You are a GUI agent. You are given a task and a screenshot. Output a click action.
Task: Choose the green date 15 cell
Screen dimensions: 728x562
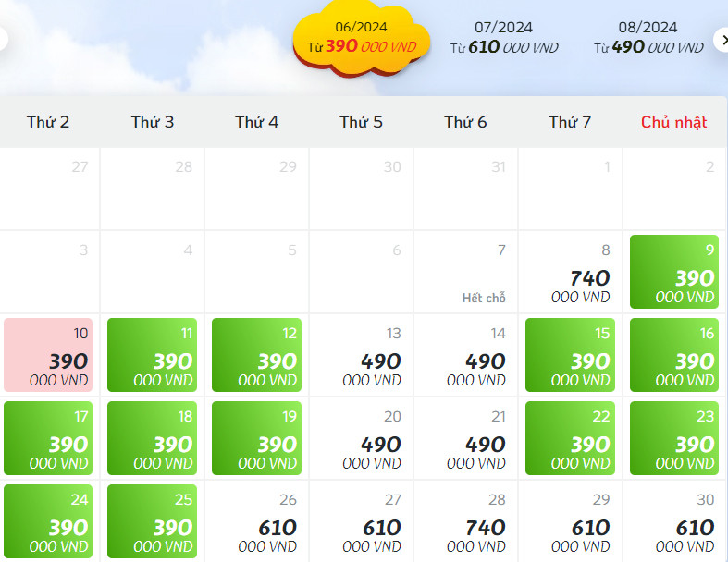[571, 355]
